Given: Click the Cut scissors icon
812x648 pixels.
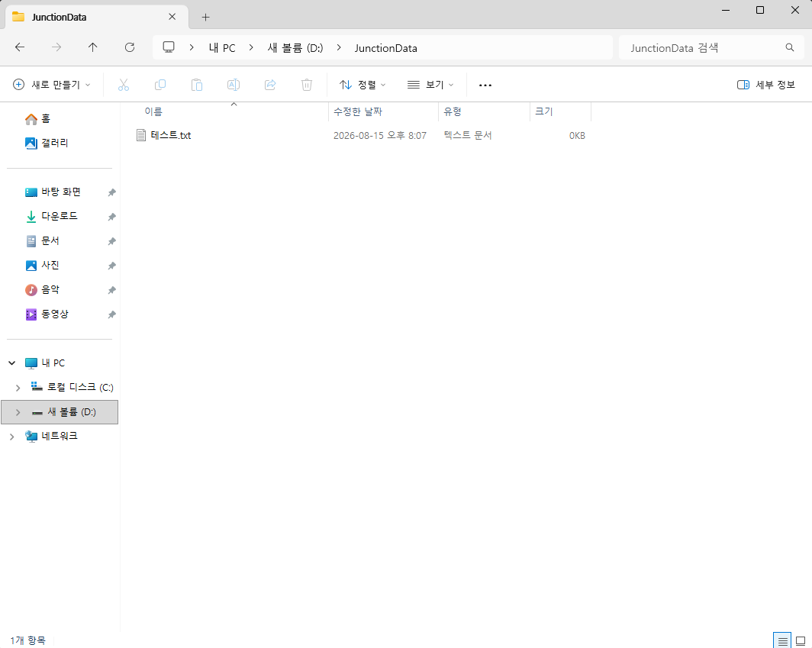Looking at the screenshot, I should tap(124, 85).
